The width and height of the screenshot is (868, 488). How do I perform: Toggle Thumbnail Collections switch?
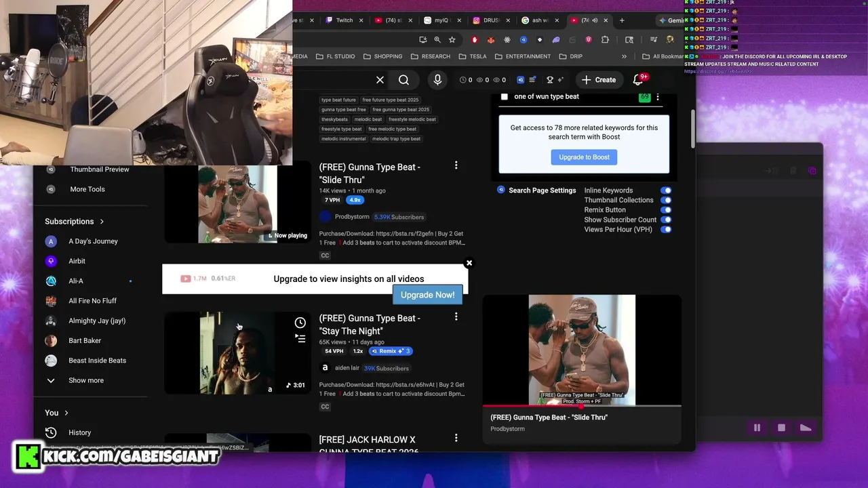666,200
